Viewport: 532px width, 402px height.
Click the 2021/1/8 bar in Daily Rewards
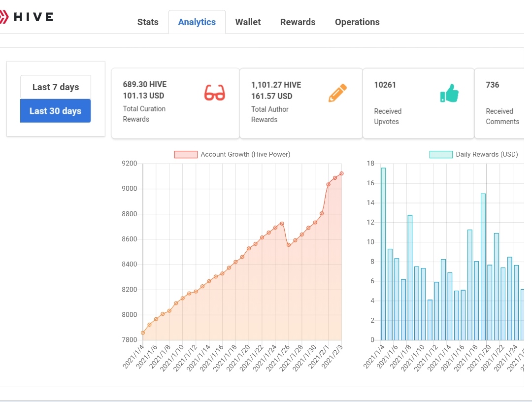pos(410,277)
